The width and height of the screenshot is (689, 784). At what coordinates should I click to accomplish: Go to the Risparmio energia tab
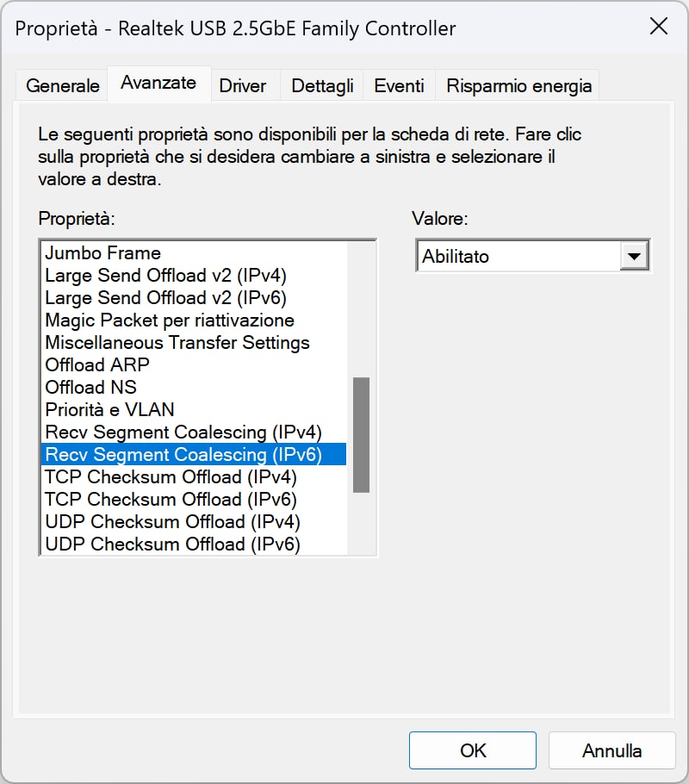point(518,85)
